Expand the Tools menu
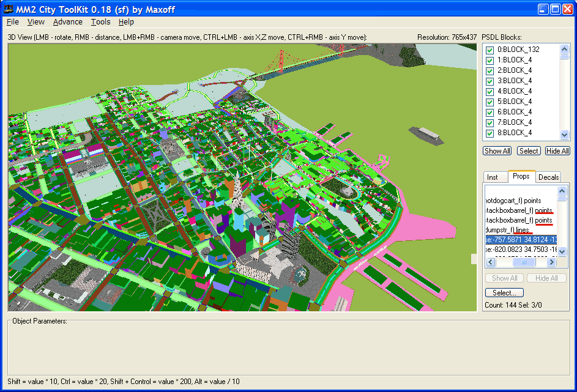Viewport: 577px width, 392px height. pyautogui.click(x=100, y=22)
